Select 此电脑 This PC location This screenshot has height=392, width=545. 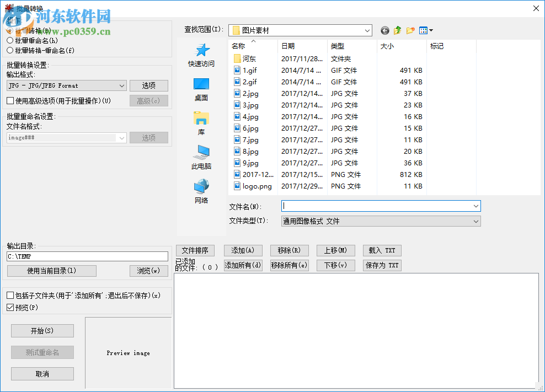[201, 157]
